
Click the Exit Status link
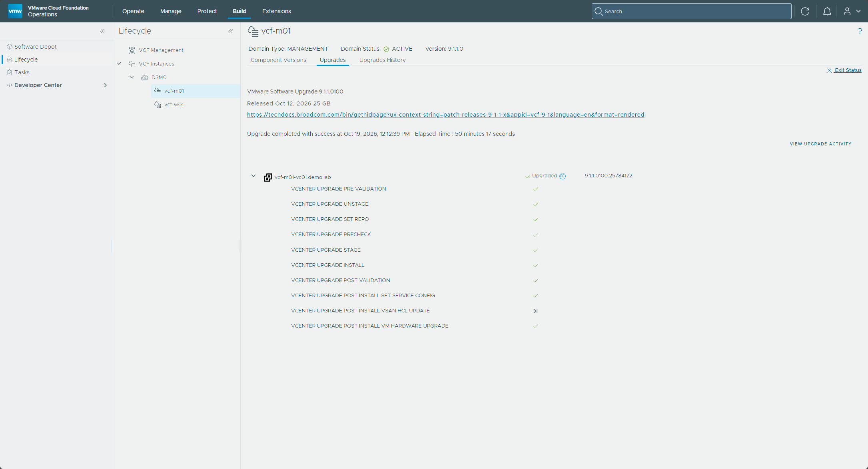(x=844, y=70)
